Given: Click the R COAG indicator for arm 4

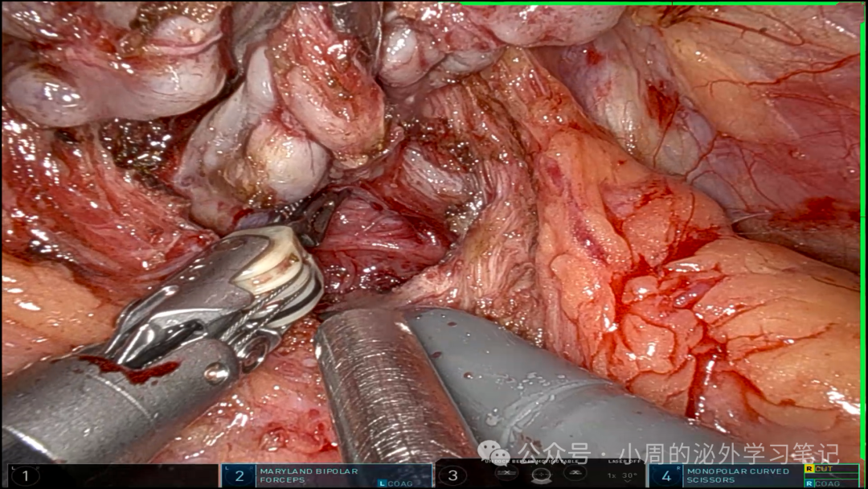Looking at the screenshot, I should coord(832,483).
